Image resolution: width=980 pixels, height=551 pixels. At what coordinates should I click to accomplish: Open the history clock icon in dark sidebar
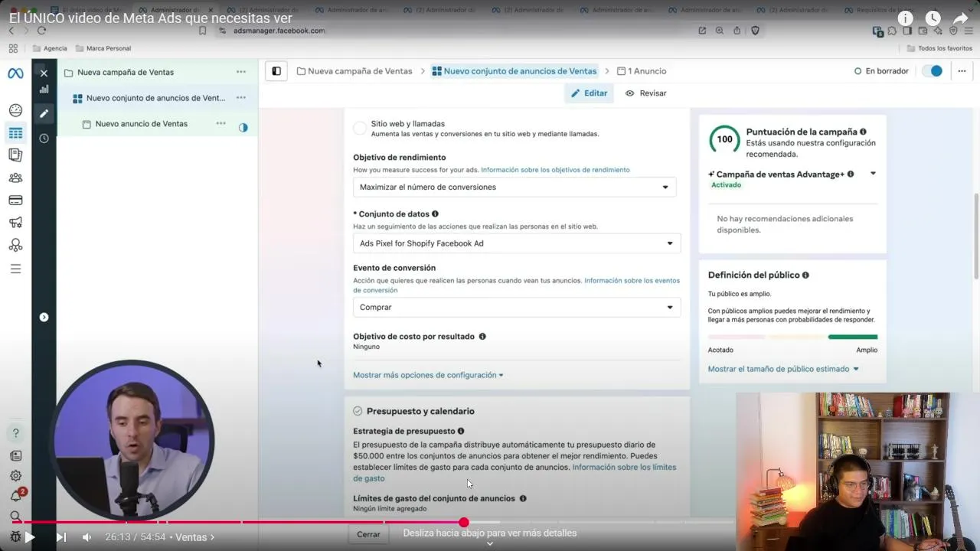coord(44,139)
